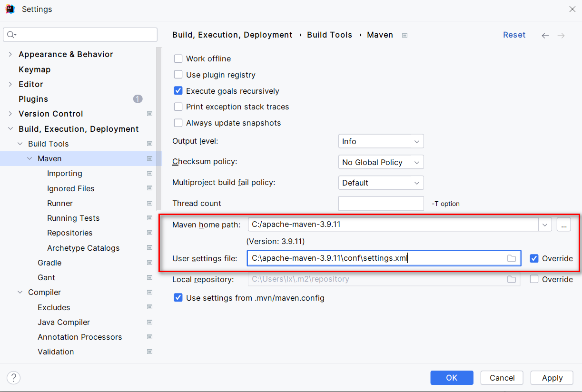Open Keymap settings page
The width and height of the screenshot is (582, 392).
(34, 69)
